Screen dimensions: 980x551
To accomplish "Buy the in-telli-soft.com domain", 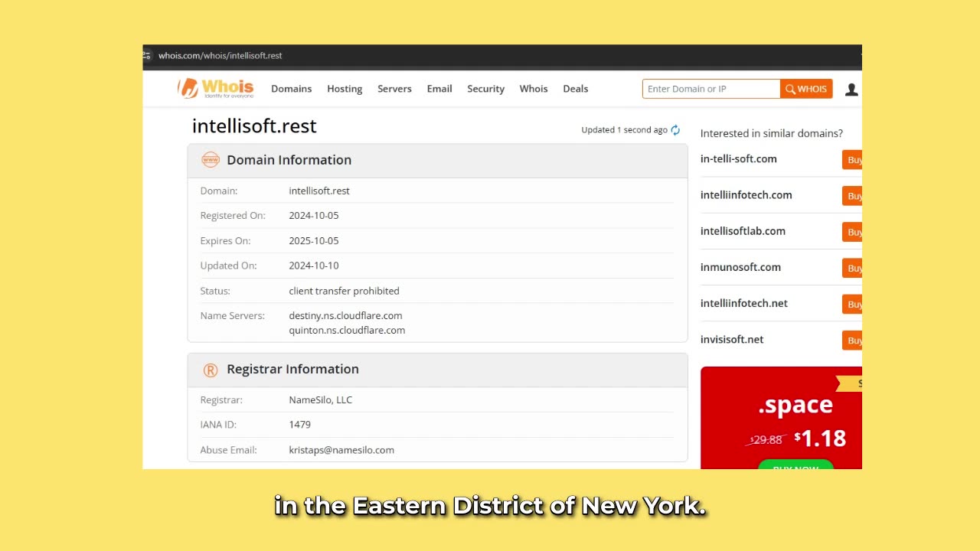I will 852,160.
